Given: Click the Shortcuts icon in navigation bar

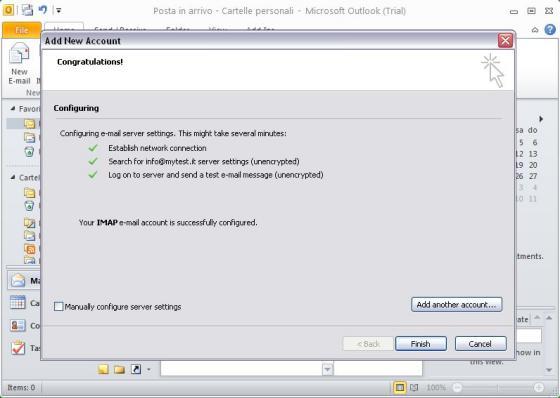Looking at the screenshot, I should coord(136,369).
